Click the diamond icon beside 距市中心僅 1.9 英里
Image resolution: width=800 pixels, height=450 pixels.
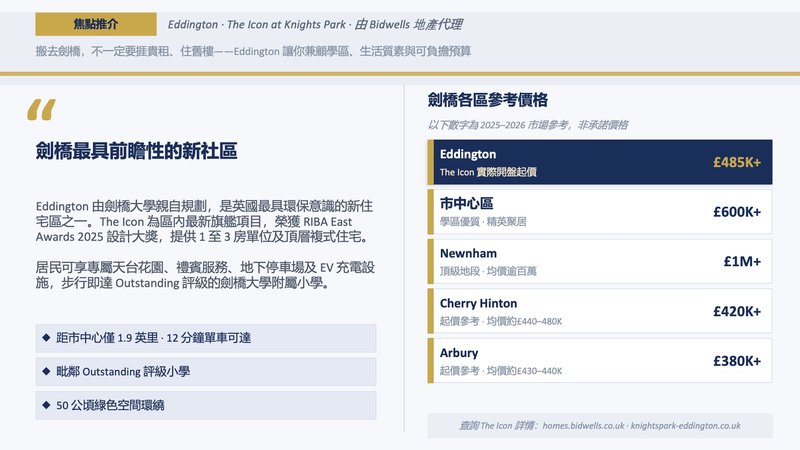[46, 337]
